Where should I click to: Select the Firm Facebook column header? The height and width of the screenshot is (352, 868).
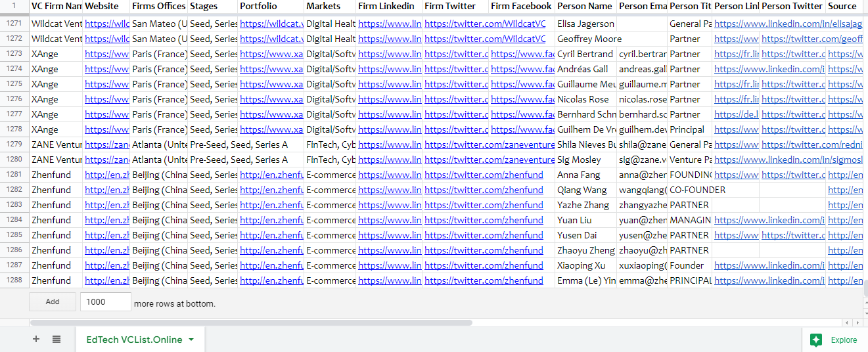click(x=522, y=6)
